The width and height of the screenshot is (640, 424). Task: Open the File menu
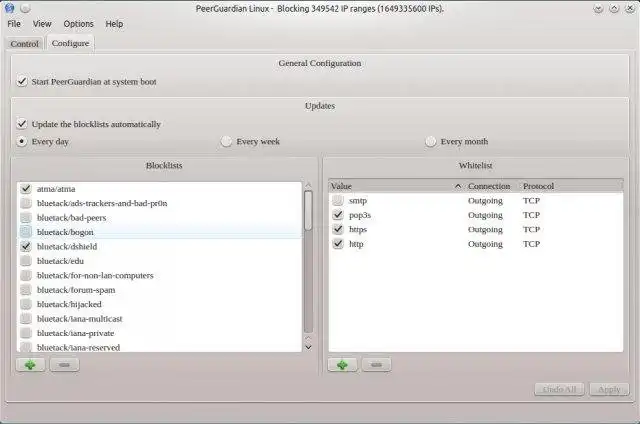click(14, 24)
